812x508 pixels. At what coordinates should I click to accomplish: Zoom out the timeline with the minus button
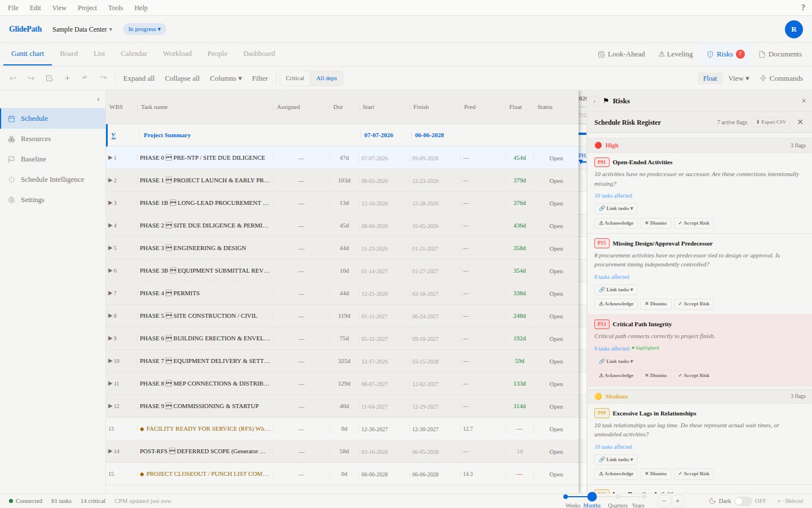tap(664, 501)
